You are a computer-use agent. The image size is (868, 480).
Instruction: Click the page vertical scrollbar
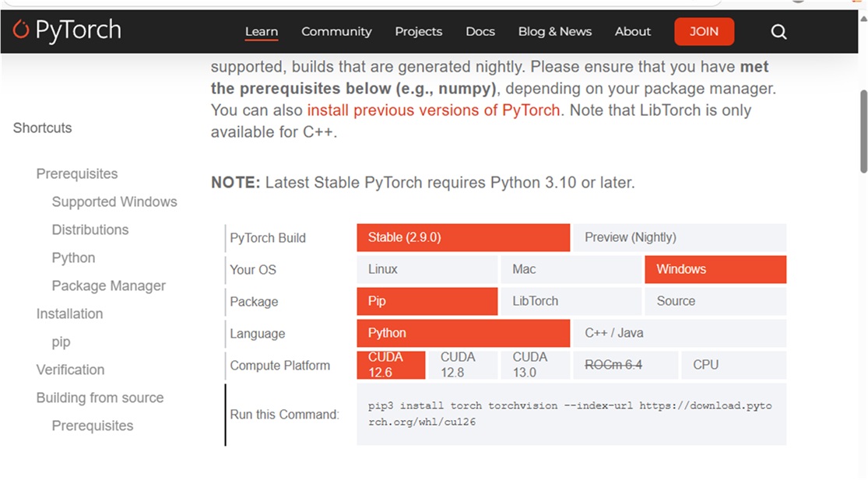point(863,132)
